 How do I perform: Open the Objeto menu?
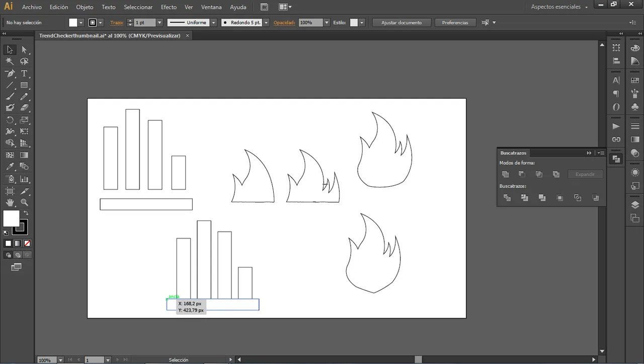point(85,7)
